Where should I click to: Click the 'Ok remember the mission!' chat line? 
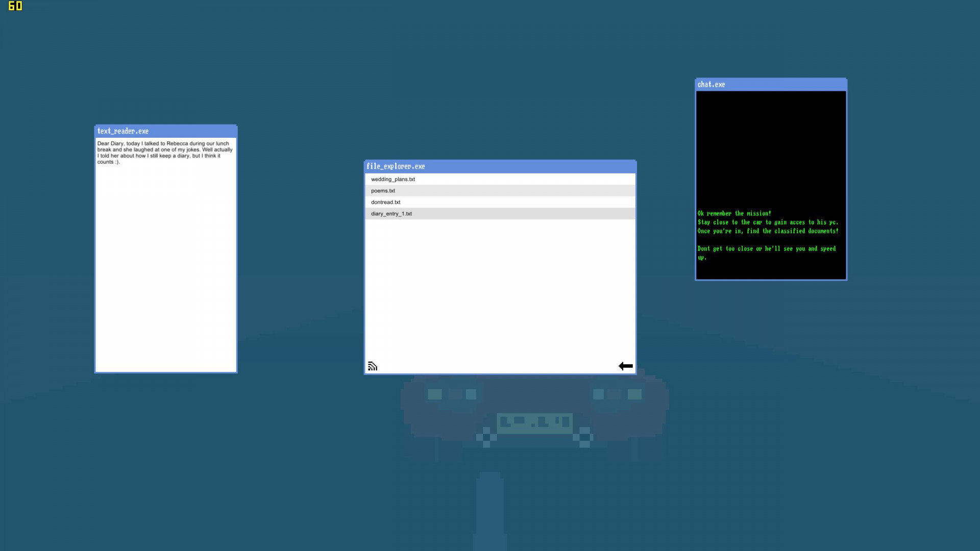[x=734, y=213]
